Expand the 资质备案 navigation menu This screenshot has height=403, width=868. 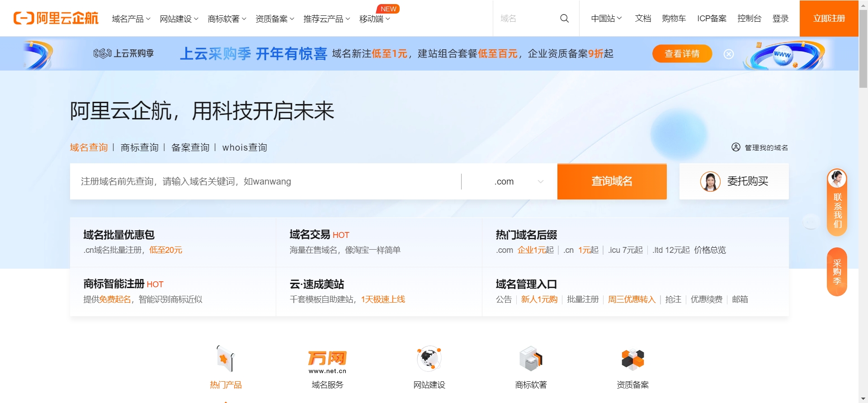tap(275, 19)
